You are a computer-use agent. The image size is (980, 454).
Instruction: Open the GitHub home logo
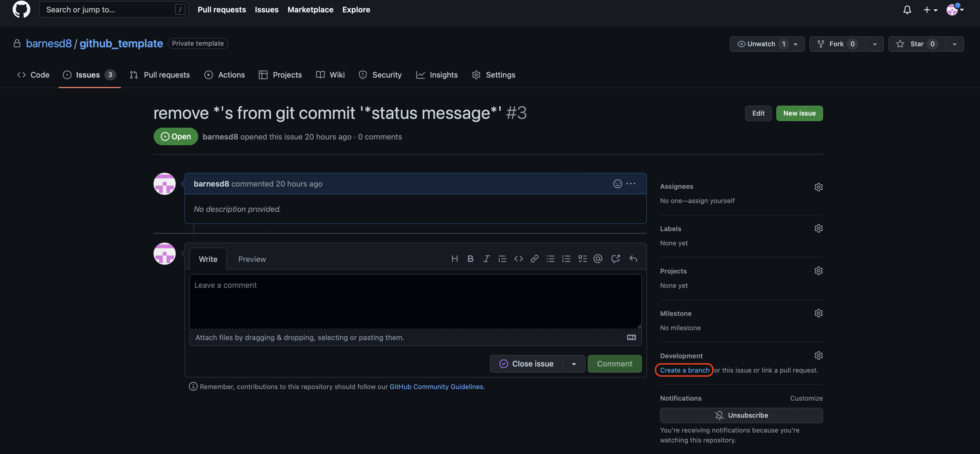coord(21,9)
